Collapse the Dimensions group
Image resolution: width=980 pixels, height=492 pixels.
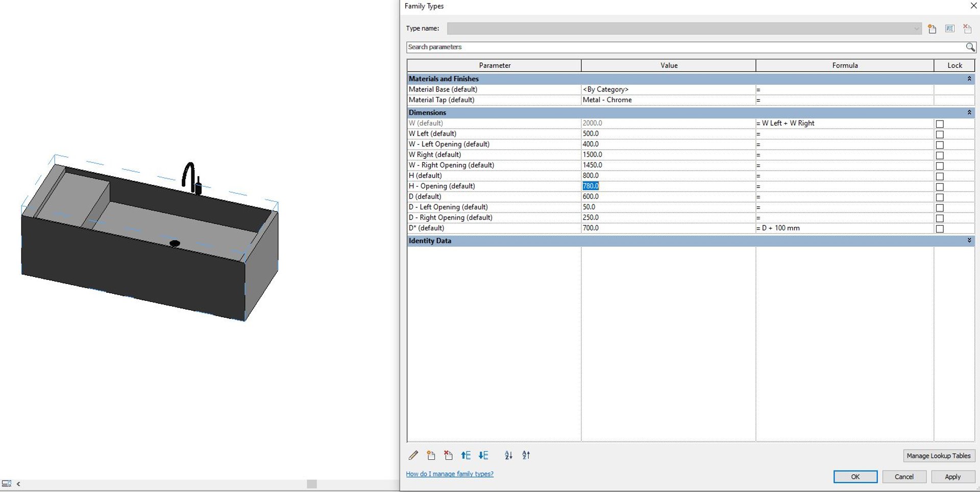969,112
